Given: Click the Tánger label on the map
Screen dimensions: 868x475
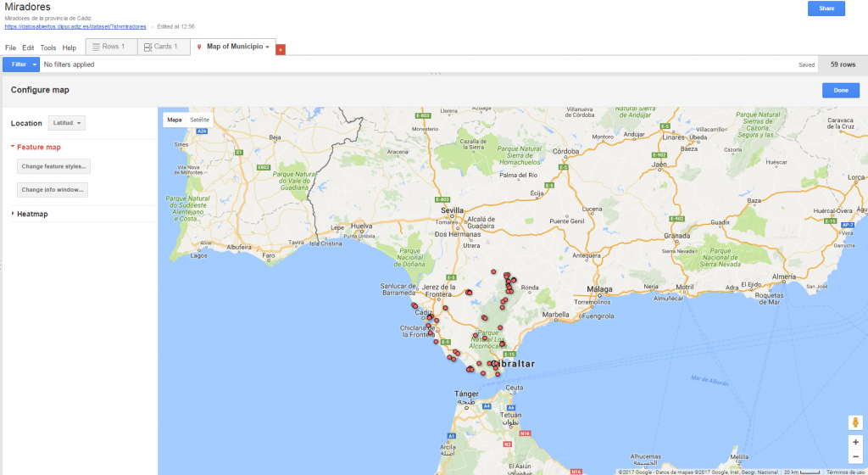Looking at the screenshot, I should 467,394.
